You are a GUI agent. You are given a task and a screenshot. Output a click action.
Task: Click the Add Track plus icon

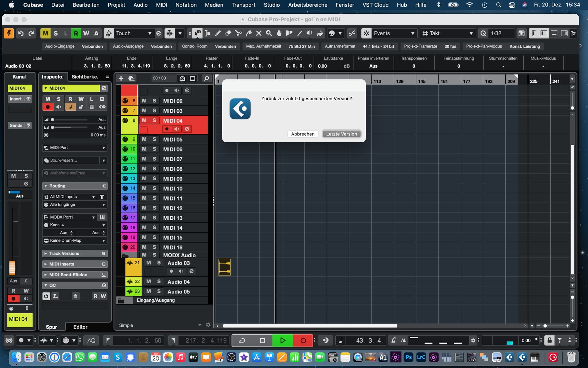pos(121,78)
